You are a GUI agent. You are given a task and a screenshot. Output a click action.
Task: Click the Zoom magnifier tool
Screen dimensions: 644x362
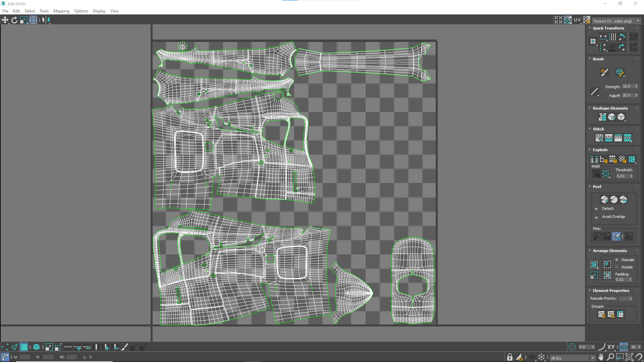610,357
